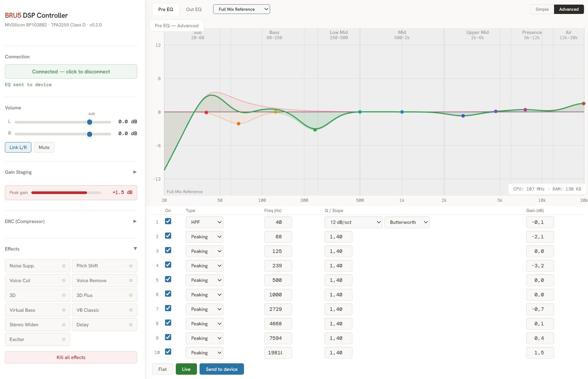Open the 12 dB/oct slope dropdown
Image resolution: width=588 pixels, height=379 pixels.
pyautogui.click(x=354, y=222)
